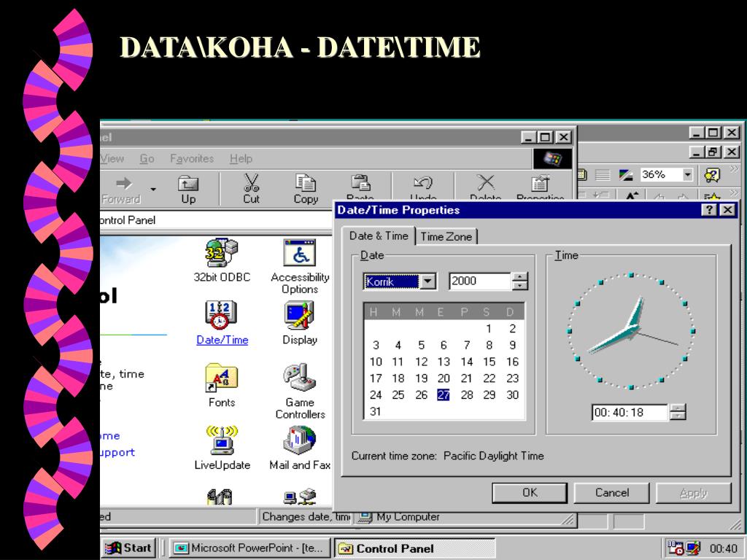
Task: Decrease the year with down arrow
Action: click(x=520, y=285)
